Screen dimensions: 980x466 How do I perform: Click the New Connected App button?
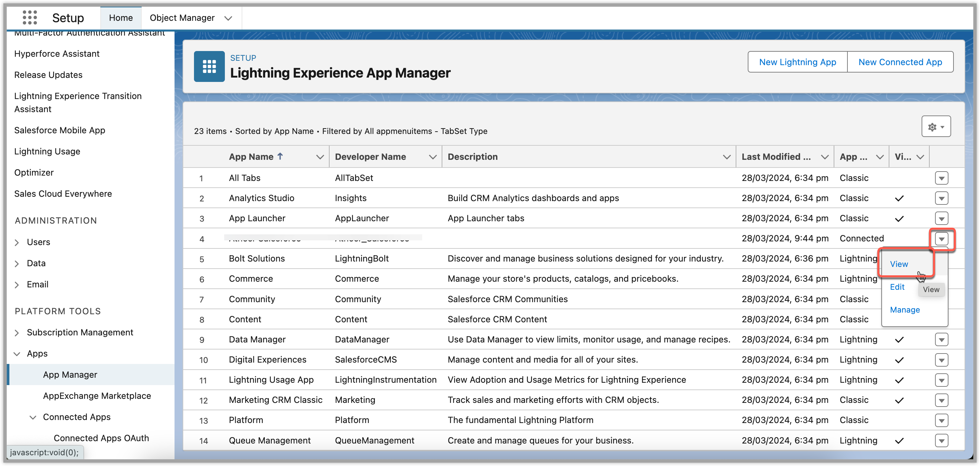pyautogui.click(x=900, y=62)
